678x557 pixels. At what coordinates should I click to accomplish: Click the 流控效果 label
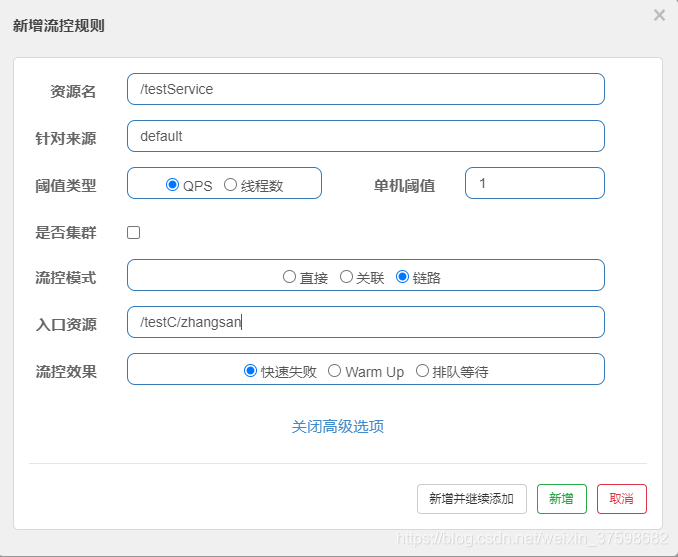click(x=66, y=371)
